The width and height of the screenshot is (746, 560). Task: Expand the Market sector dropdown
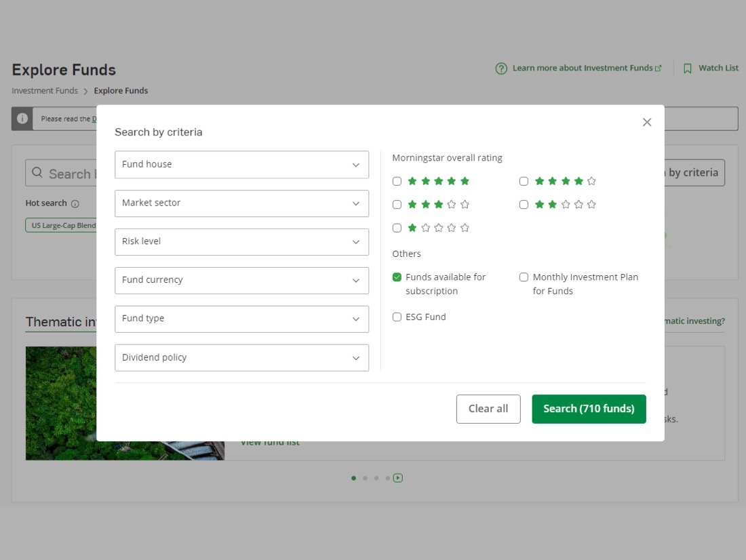[x=241, y=203]
